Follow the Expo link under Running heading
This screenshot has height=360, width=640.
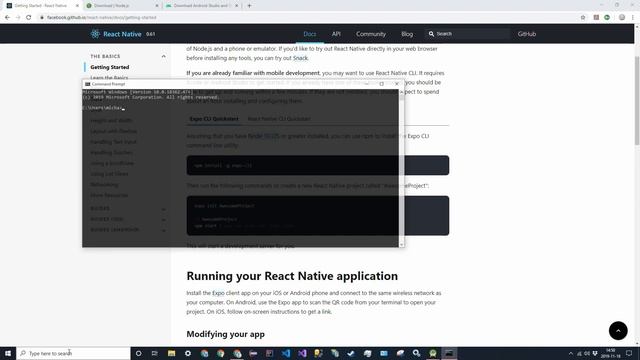pos(218,293)
